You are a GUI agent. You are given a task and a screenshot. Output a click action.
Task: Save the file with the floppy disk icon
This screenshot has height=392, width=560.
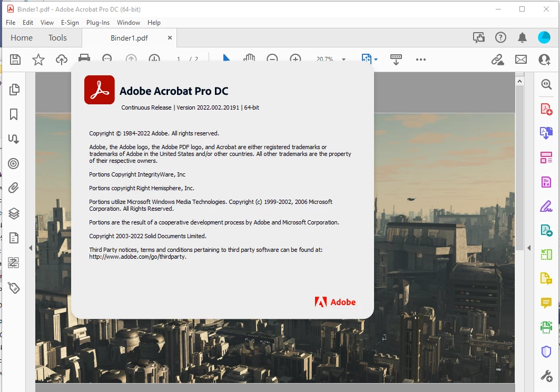[x=15, y=60]
